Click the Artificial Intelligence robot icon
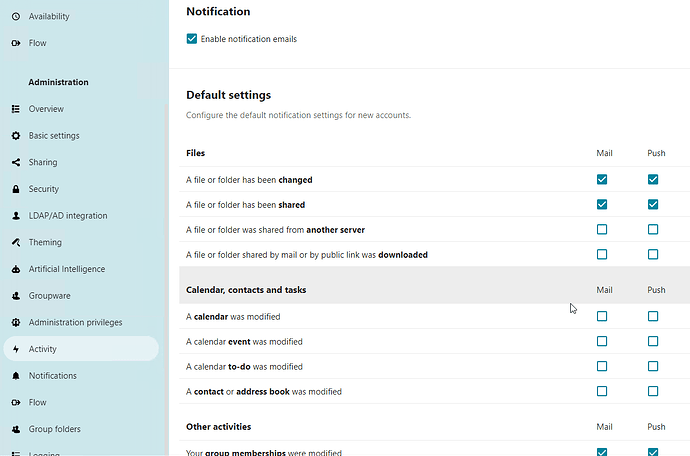The width and height of the screenshot is (690, 456). point(16,269)
